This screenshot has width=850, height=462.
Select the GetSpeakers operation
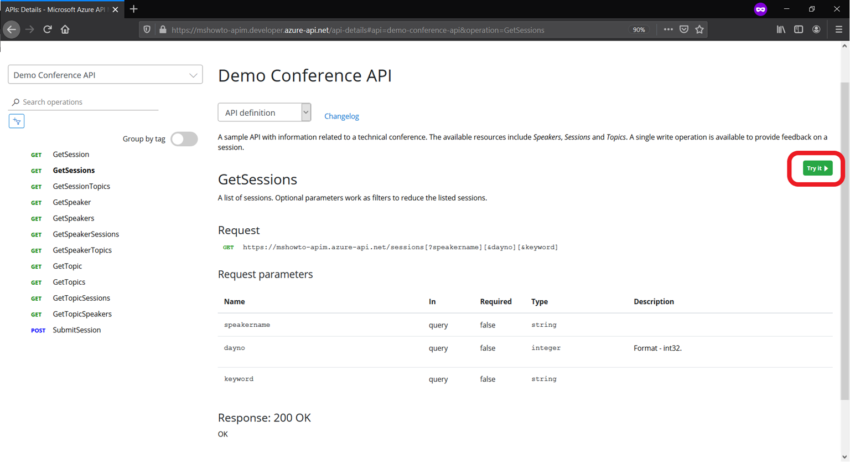click(73, 218)
